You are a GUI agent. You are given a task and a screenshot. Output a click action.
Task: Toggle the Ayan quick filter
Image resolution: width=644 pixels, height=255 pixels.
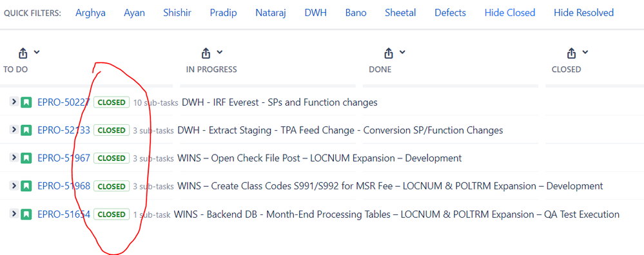134,13
